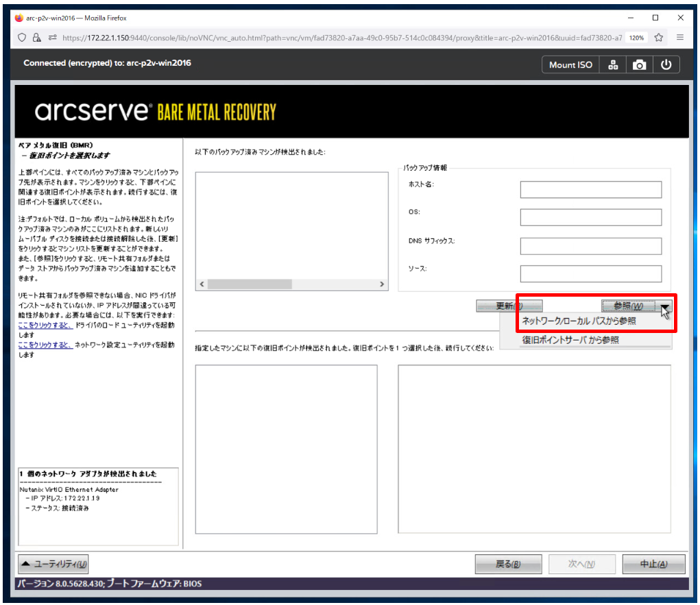The width and height of the screenshot is (700, 605).
Task: Click the padlock site information icon
Action: [36, 38]
